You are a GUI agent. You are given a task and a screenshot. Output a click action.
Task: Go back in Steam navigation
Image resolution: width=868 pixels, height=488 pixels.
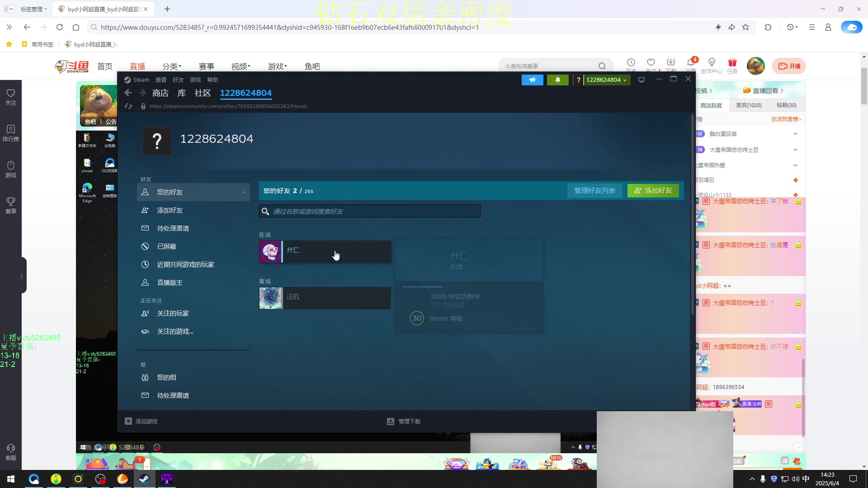click(x=128, y=93)
